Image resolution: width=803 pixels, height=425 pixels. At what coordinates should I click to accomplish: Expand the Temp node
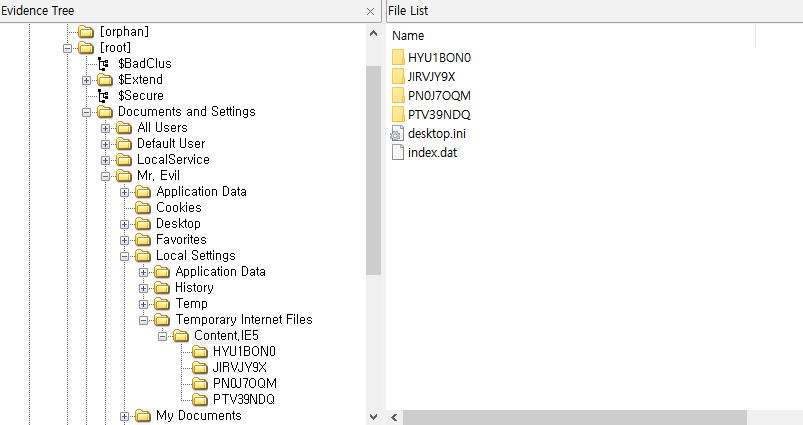pyautogui.click(x=143, y=304)
